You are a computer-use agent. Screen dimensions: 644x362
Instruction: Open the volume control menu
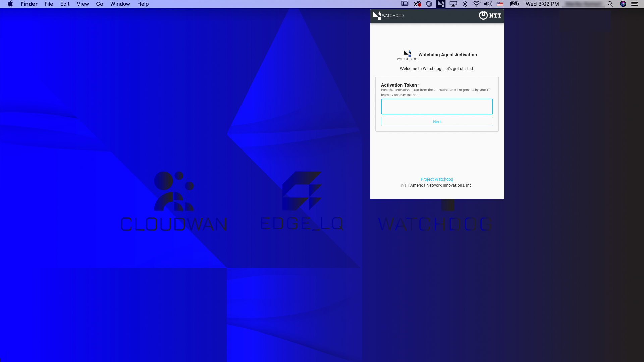pos(488,4)
